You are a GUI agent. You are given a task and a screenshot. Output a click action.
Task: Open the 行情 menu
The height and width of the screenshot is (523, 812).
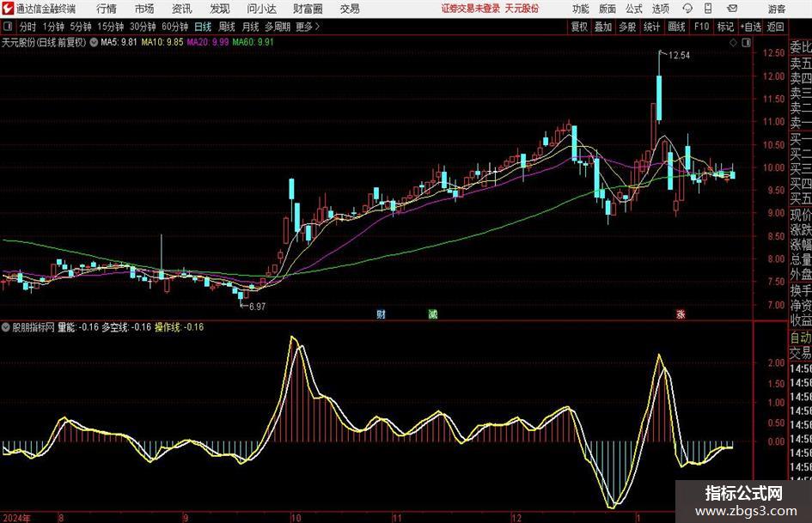coord(107,9)
